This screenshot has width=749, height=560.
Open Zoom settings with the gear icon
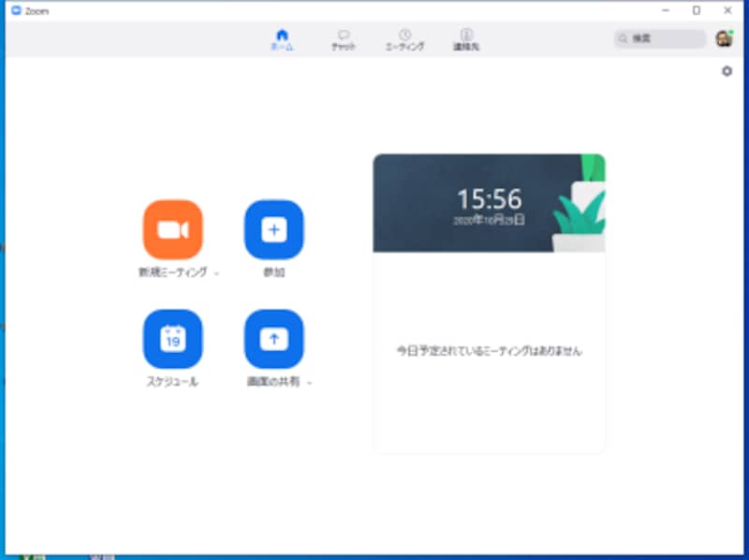click(x=726, y=71)
